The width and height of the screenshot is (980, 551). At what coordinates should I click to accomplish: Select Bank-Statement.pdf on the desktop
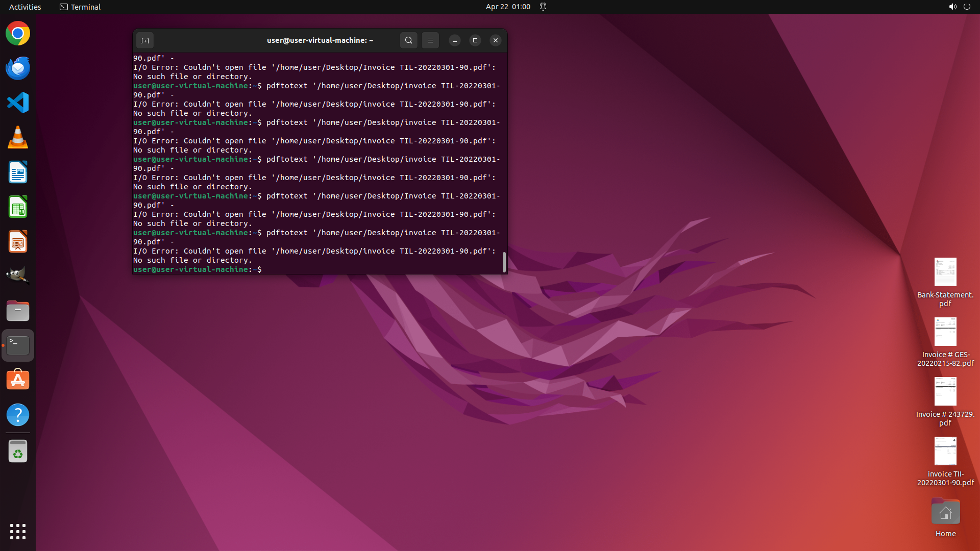(x=945, y=281)
